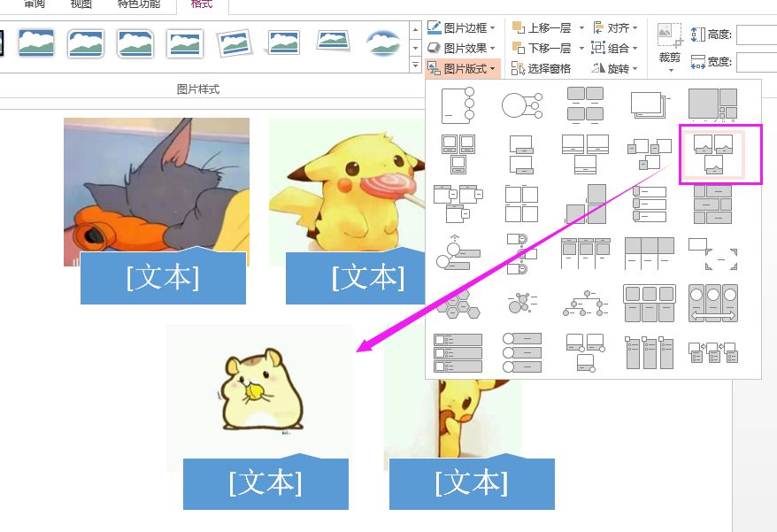Select the hexagon cluster layout icon
The width and height of the screenshot is (777, 532).
point(457,304)
